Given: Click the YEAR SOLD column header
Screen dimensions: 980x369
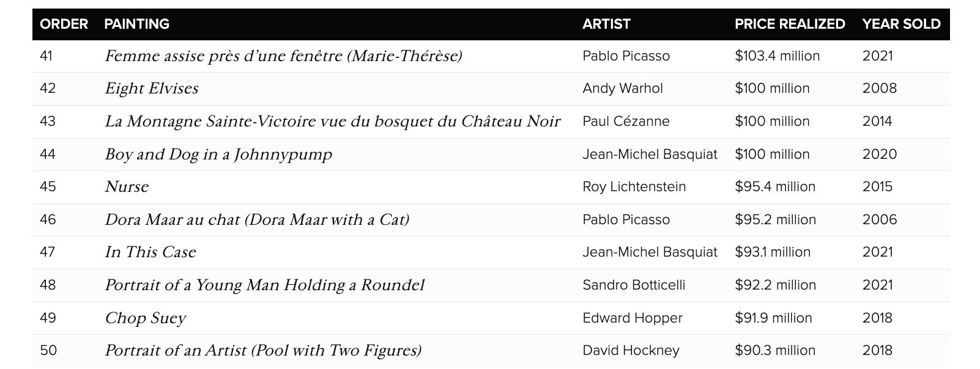Looking at the screenshot, I should [901, 24].
